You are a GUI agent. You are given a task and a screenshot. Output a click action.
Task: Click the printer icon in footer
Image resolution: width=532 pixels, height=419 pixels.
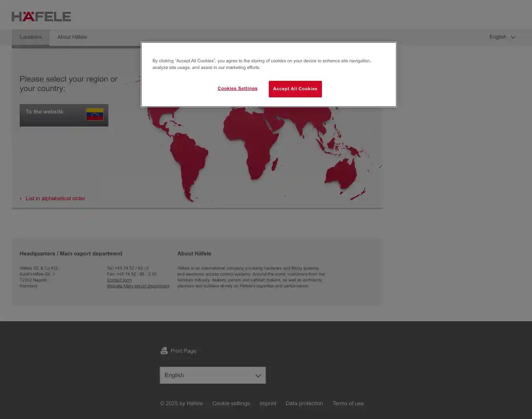click(x=164, y=351)
